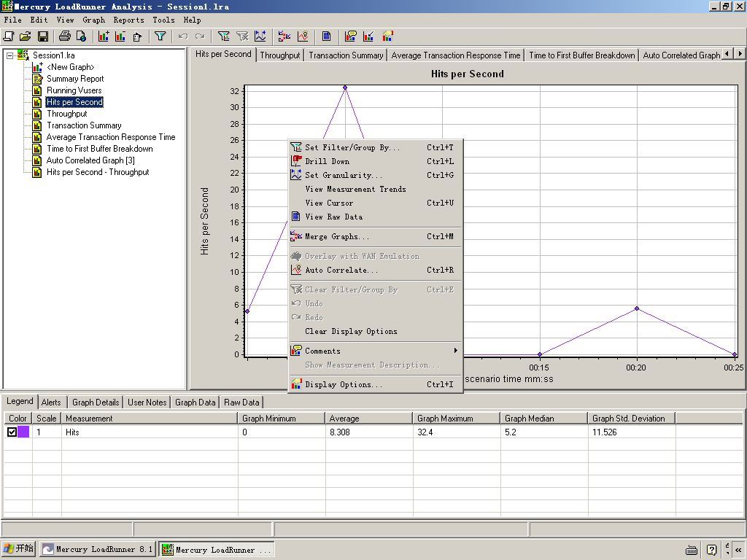Select New Graph tree item
Viewport: 747px width, 560px height.
coord(70,67)
